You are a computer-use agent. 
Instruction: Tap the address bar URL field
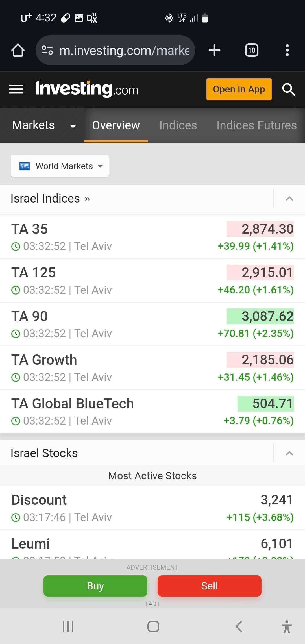(x=124, y=50)
